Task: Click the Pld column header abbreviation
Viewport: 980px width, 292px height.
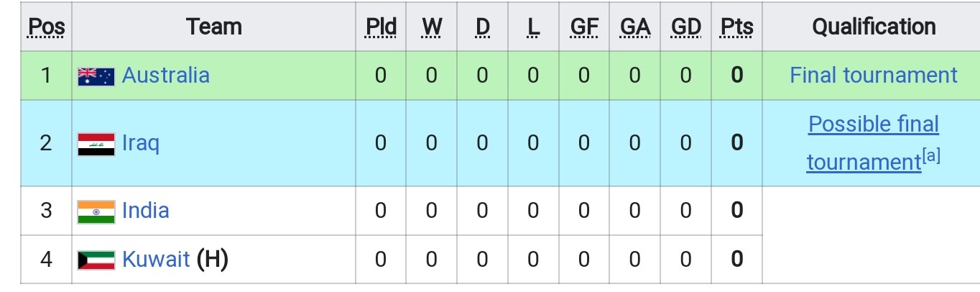Action: point(381,27)
